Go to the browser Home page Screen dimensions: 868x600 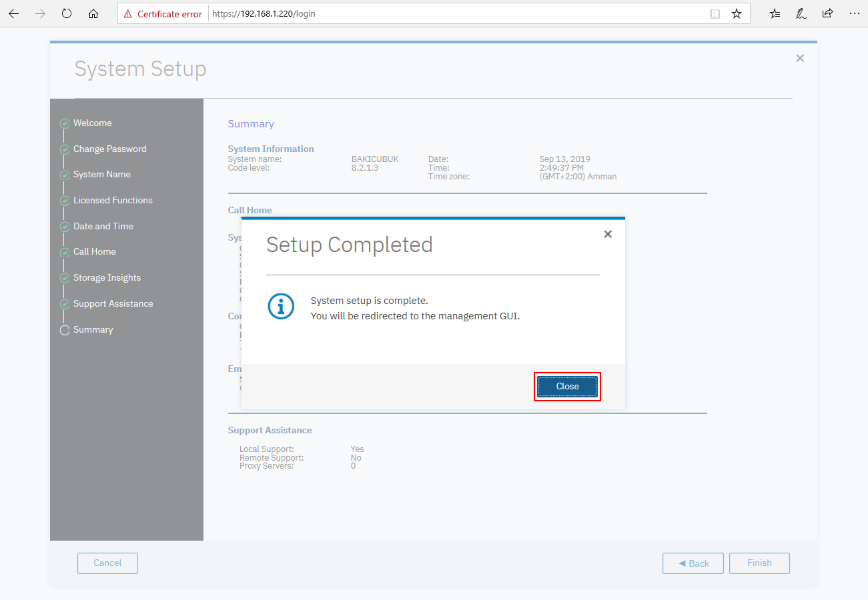coord(93,13)
